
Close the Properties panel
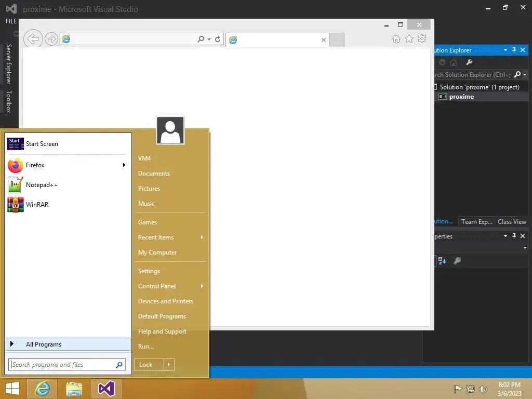click(523, 236)
